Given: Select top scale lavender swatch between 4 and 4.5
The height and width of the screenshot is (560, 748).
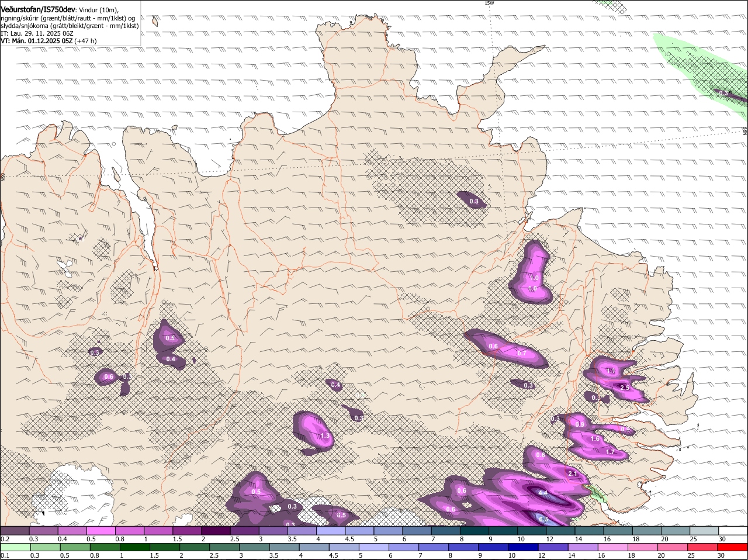Looking at the screenshot, I should (x=330, y=530).
